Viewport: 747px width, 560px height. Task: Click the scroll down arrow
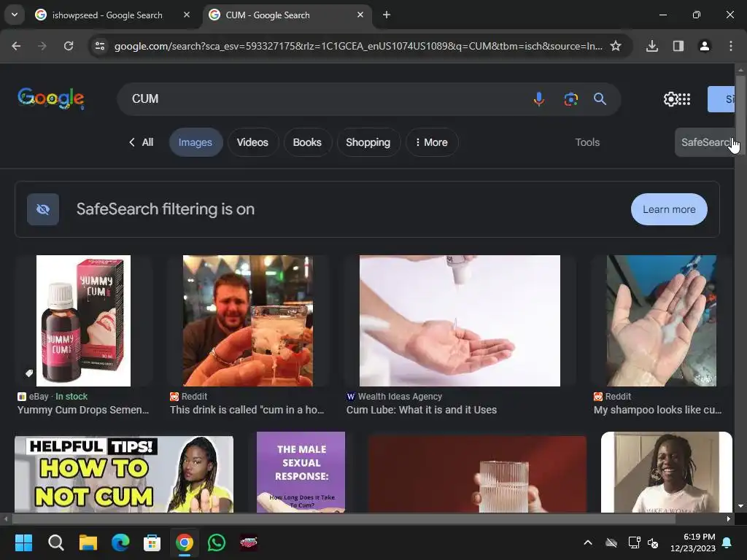pyautogui.click(x=740, y=506)
